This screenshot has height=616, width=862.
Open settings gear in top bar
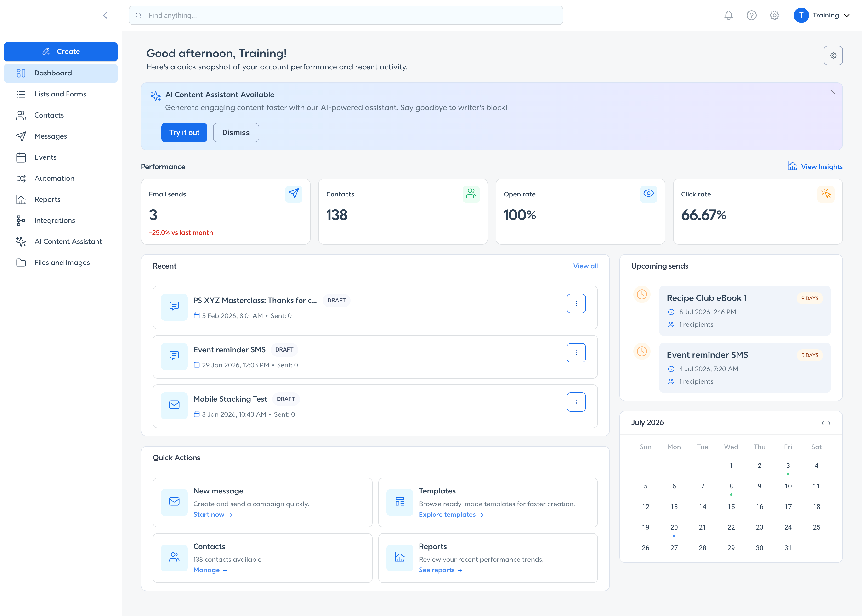(774, 15)
